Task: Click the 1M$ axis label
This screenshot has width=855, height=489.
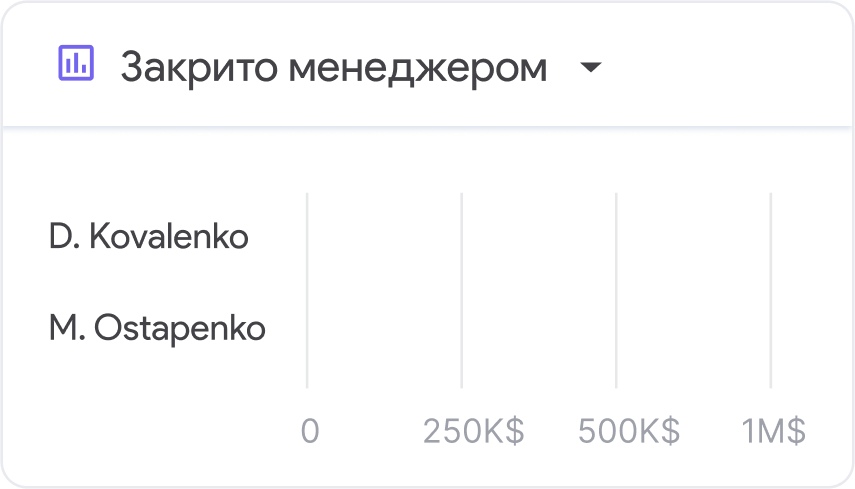Action: click(773, 431)
